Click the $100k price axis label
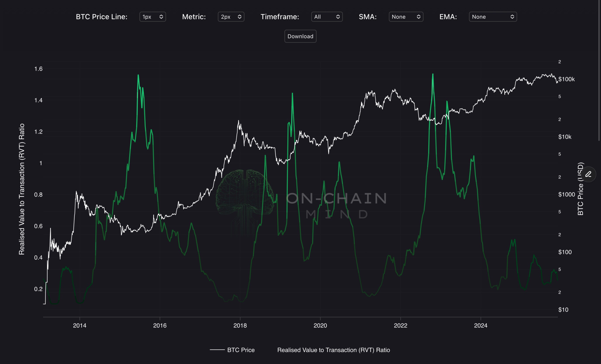The image size is (601, 364). [x=566, y=79]
